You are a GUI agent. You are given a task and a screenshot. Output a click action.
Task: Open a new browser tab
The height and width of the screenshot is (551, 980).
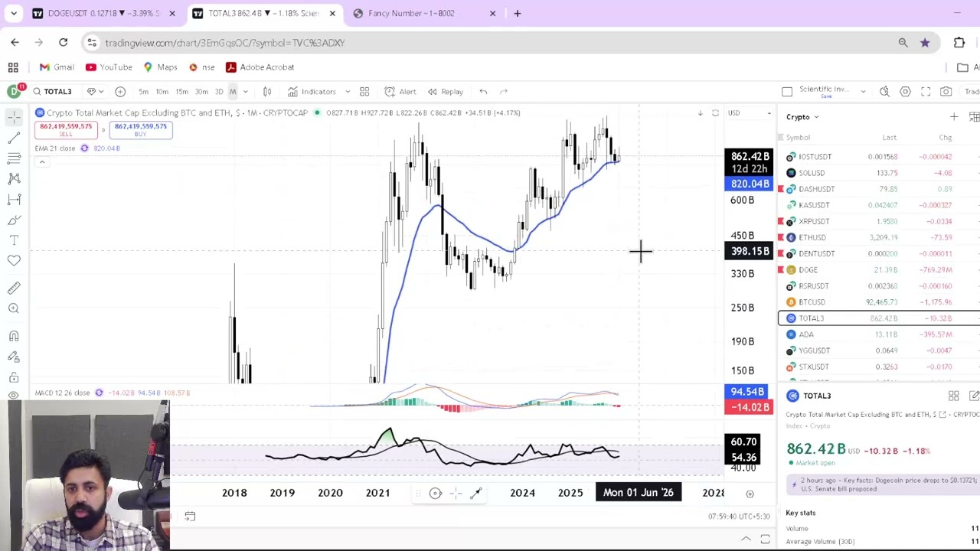click(518, 13)
